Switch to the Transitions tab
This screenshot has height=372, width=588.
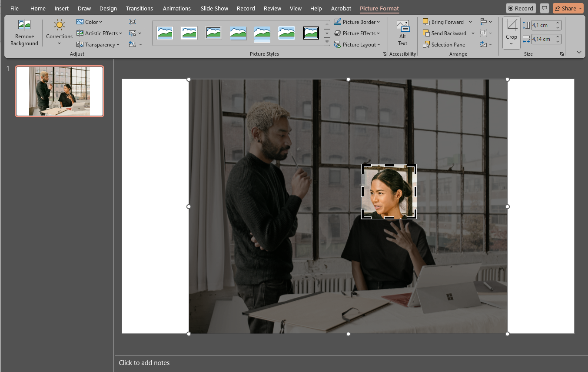tap(140, 8)
